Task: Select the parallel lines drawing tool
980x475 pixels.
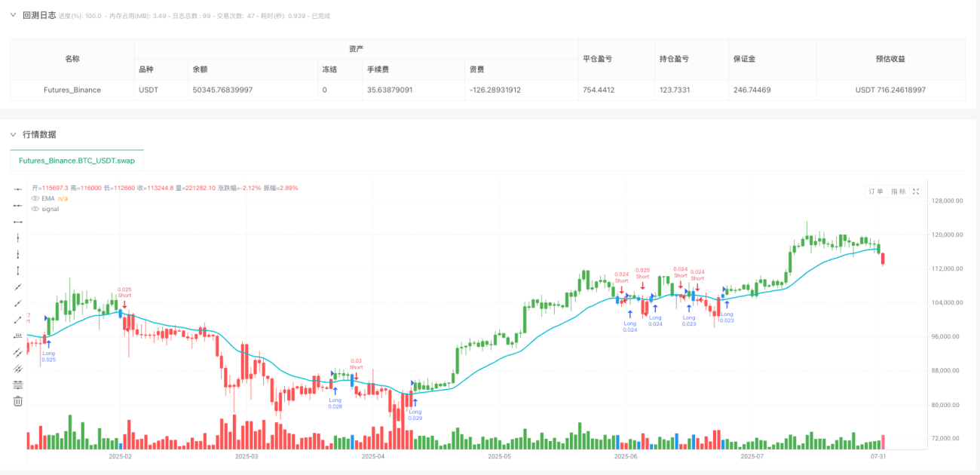Action: [18, 352]
